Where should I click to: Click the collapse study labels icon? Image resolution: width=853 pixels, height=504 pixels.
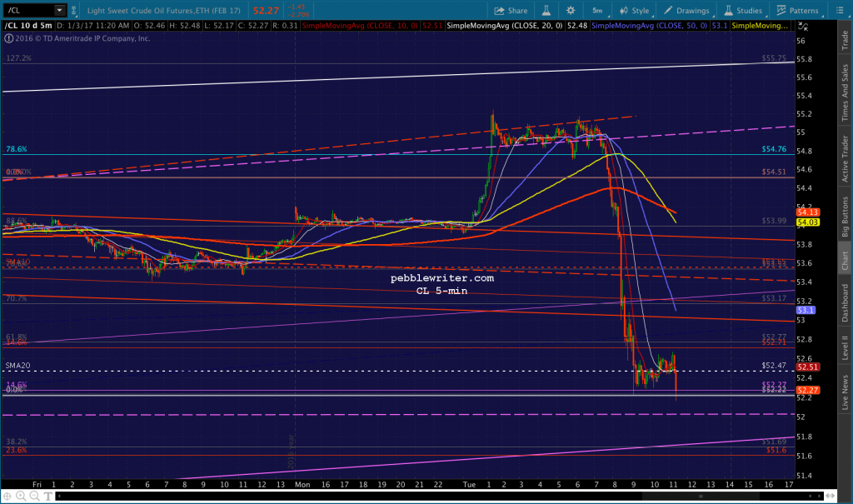803,26
